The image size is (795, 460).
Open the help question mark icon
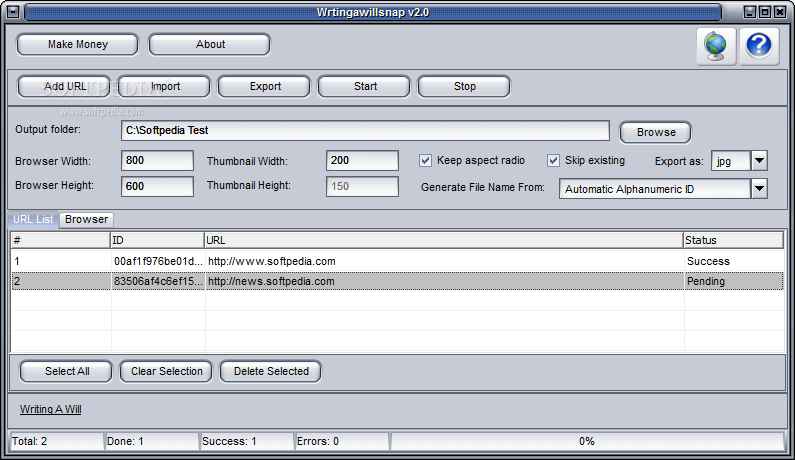[x=759, y=46]
